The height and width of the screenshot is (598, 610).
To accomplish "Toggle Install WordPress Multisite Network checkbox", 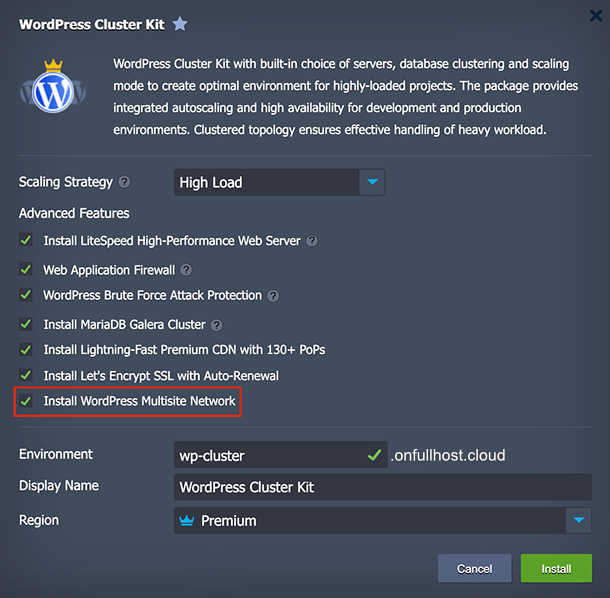I will 26,401.
